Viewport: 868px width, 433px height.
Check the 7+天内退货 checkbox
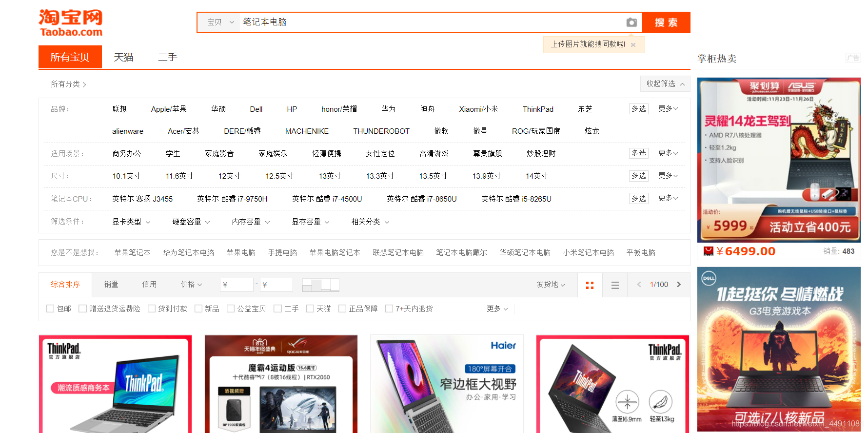tap(389, 309)
